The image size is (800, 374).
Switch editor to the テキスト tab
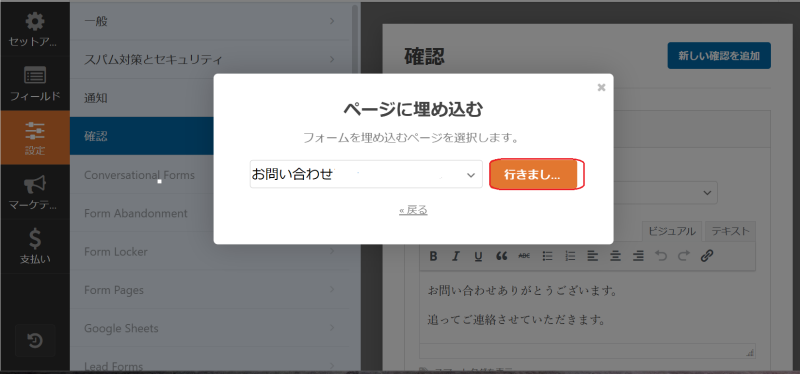(730, 231)
